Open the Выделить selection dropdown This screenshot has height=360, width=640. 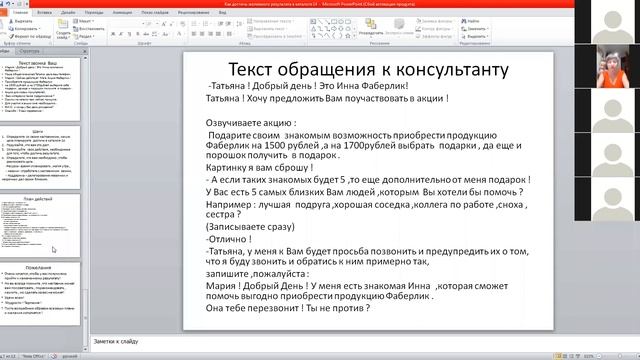click(x=475, y=36)
